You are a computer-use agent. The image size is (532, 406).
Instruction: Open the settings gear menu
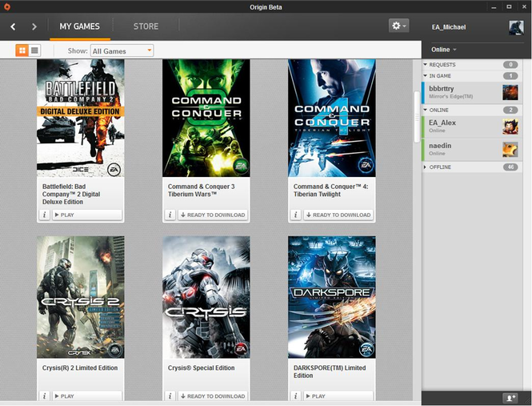coord(398,26)
